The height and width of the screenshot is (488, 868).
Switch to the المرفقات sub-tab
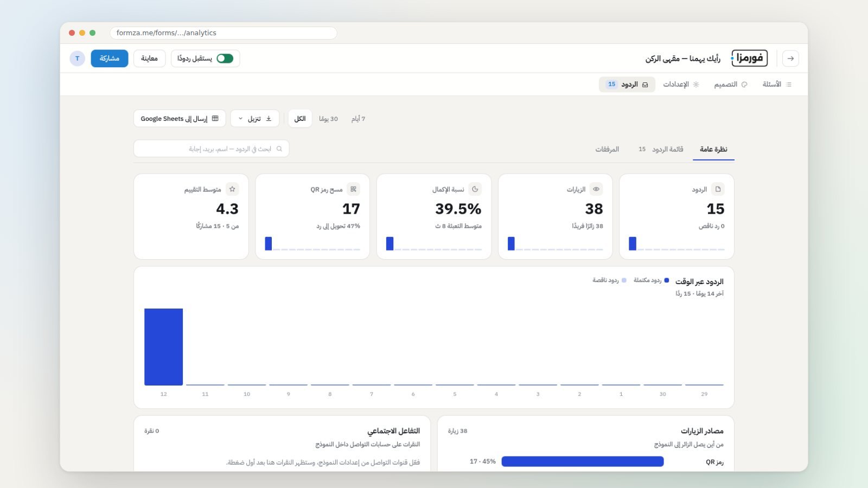[607, 149]
